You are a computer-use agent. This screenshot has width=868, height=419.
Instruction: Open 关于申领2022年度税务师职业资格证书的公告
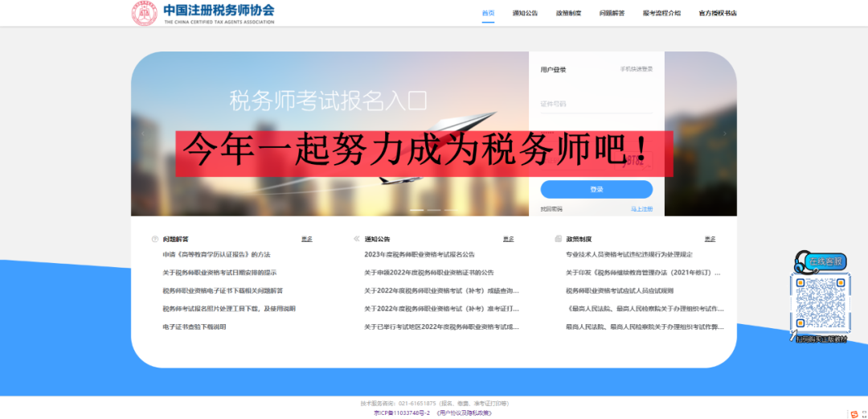(x=429, y=273)
